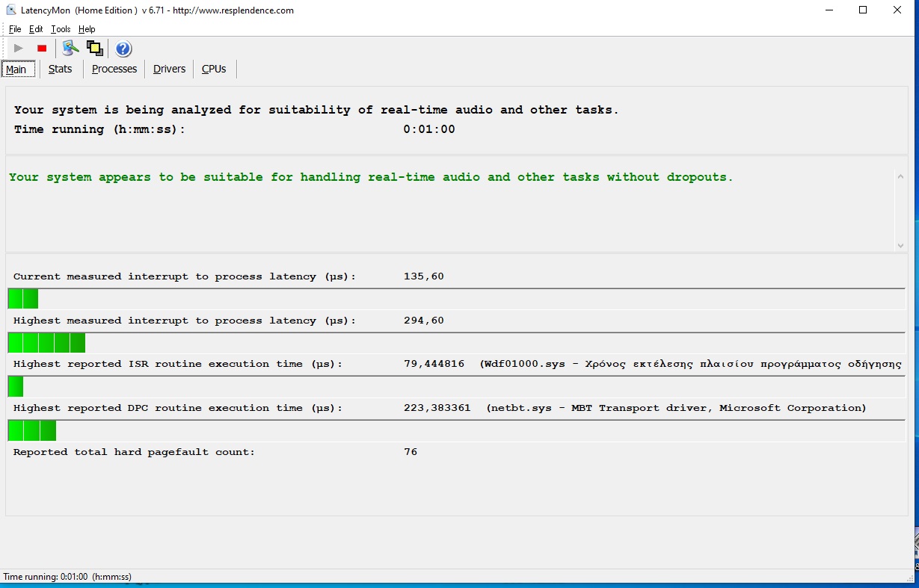The height and width of the screenshot is (588, 919).
Task: Open the Help menu
Action: click(87, 29)
